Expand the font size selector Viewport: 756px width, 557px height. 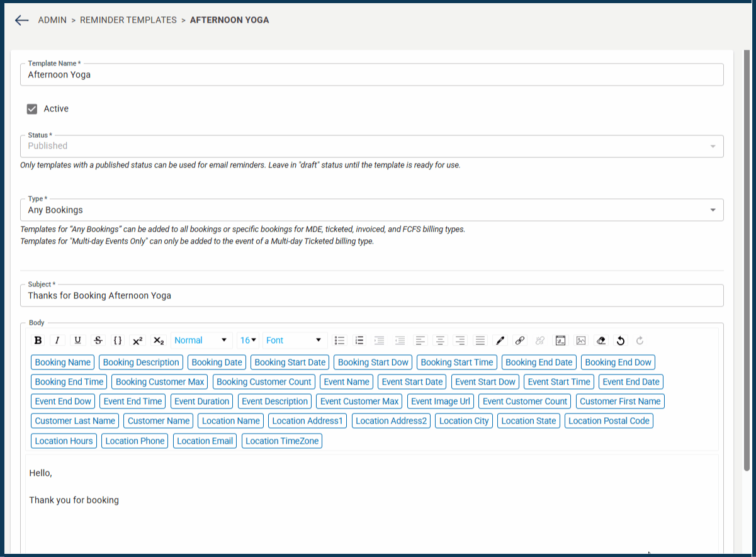[x=247, y=340]
